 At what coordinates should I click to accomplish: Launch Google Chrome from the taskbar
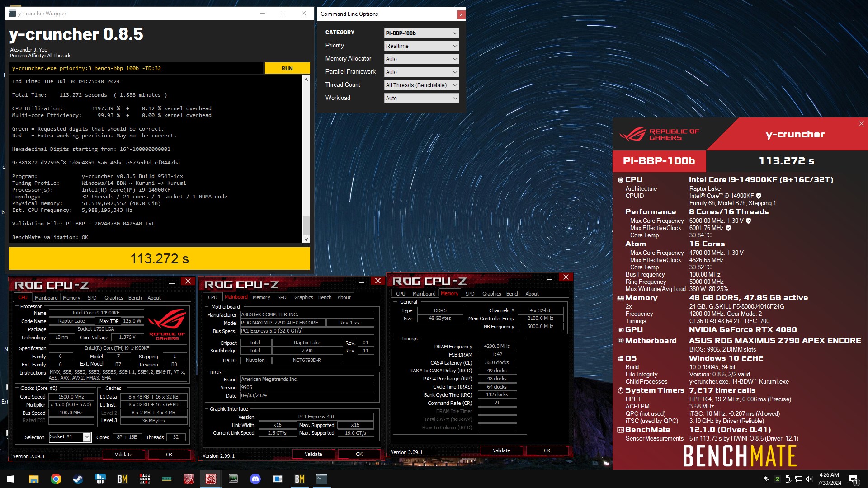point(56,479)
